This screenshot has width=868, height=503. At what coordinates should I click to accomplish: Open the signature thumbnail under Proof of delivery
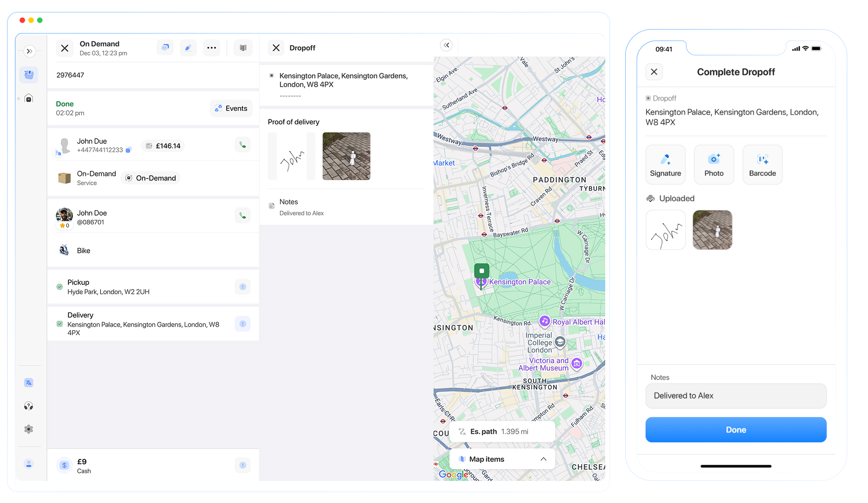pos(291,156)
